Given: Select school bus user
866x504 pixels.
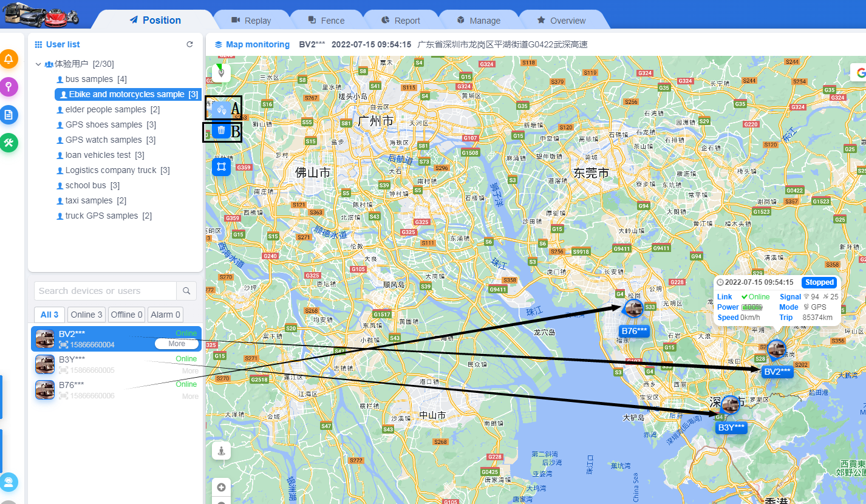Looking at the screenshot, I should (87, 185).
